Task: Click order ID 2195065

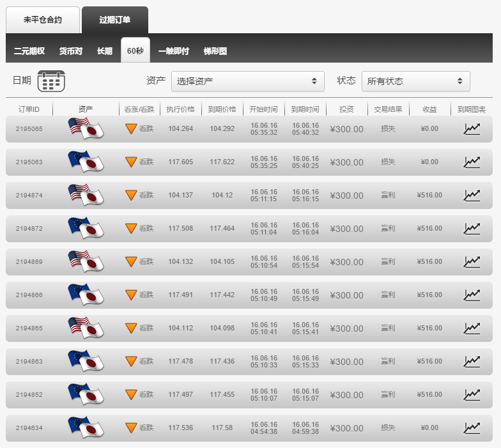Action: click(29, 129)
